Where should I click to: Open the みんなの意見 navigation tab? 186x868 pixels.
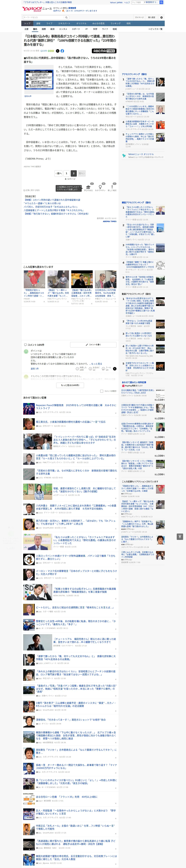tap(99, 24)
